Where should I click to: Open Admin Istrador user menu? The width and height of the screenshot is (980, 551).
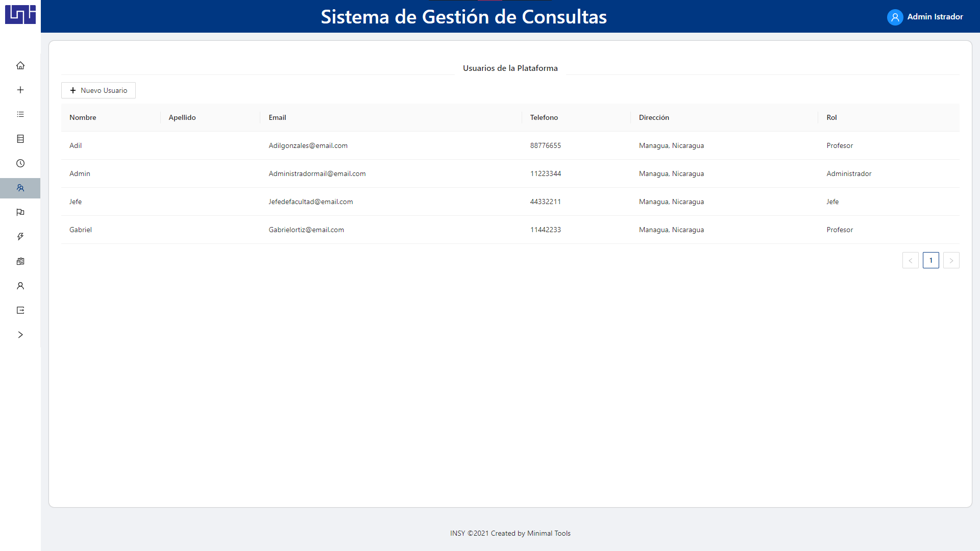point(925,17)
